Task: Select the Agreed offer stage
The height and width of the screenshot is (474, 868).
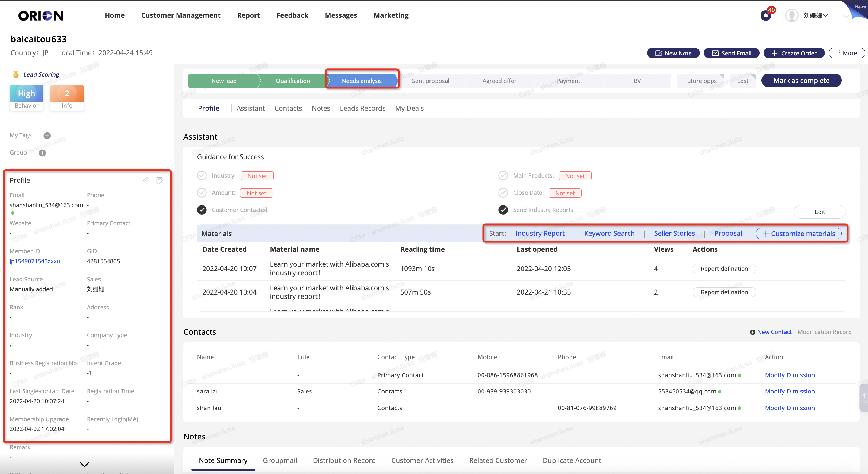Action: point(499,81)
